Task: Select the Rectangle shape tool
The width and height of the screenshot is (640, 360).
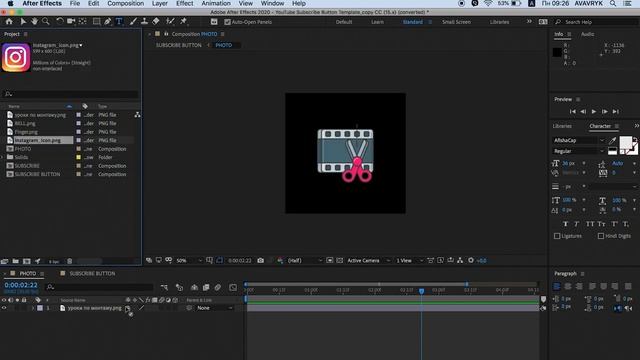Action: [96, 22]
